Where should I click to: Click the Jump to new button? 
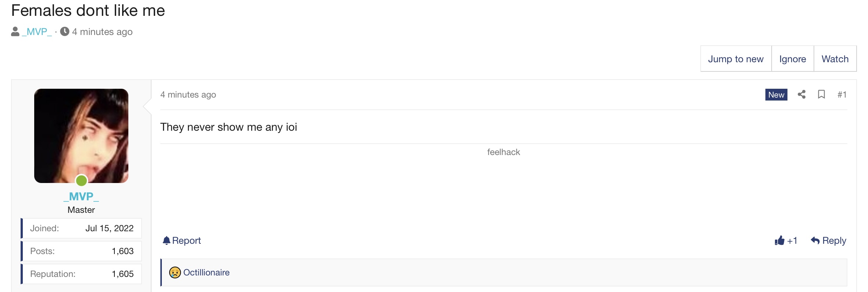coord(736,59)
